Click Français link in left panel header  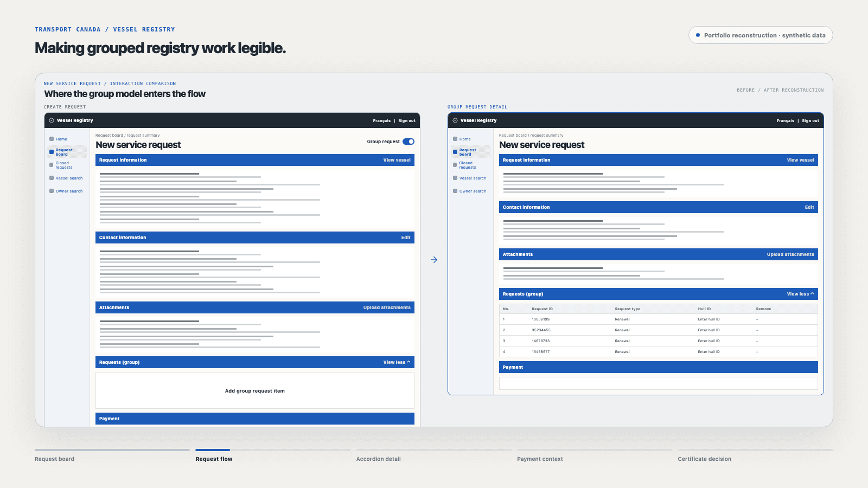point(382,121)
